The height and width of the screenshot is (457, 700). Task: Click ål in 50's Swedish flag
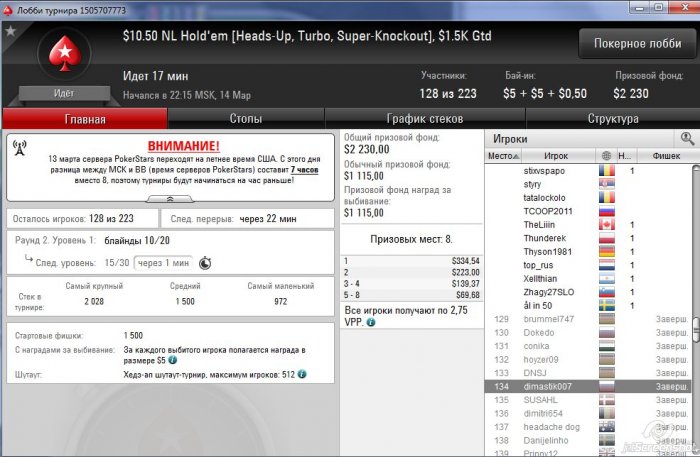click(607, 305)
